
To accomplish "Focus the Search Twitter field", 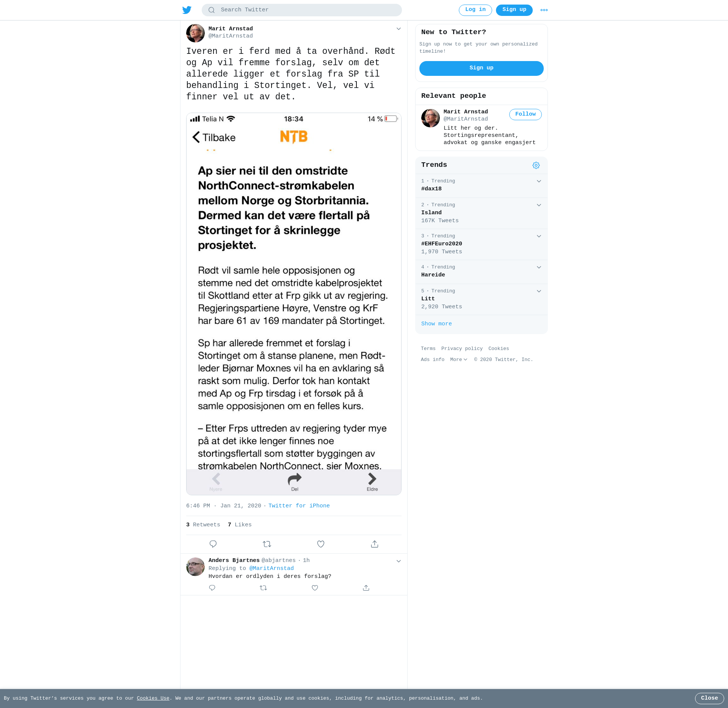I will pyautogui.click(x=302, y=10).
